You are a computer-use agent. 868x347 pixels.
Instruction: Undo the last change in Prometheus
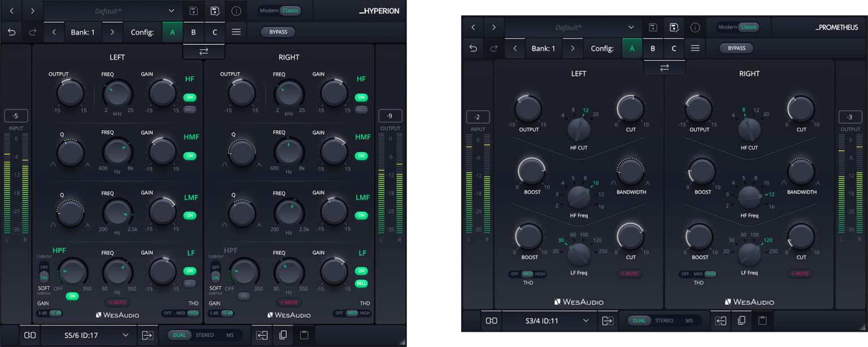click(473, 49)
